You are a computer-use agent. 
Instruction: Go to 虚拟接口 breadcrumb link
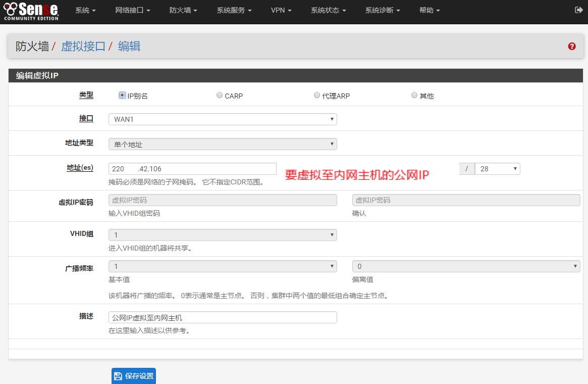(x=83, y=46)
